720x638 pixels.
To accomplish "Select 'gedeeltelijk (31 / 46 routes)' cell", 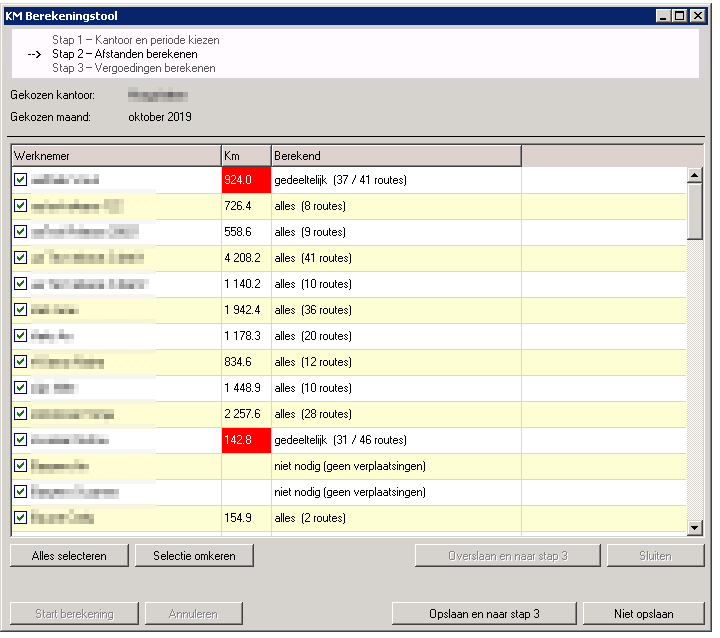I will click(x=396, y=440).
